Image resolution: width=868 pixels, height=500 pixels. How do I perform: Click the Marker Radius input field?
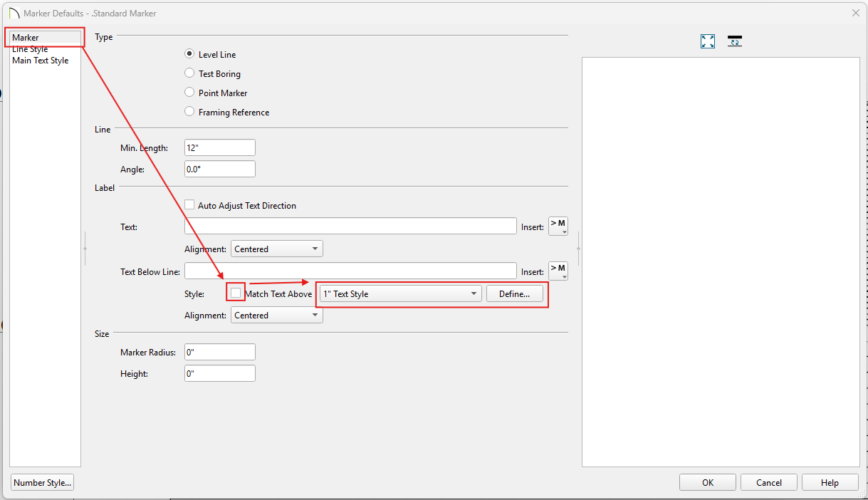tap(219, 352)
